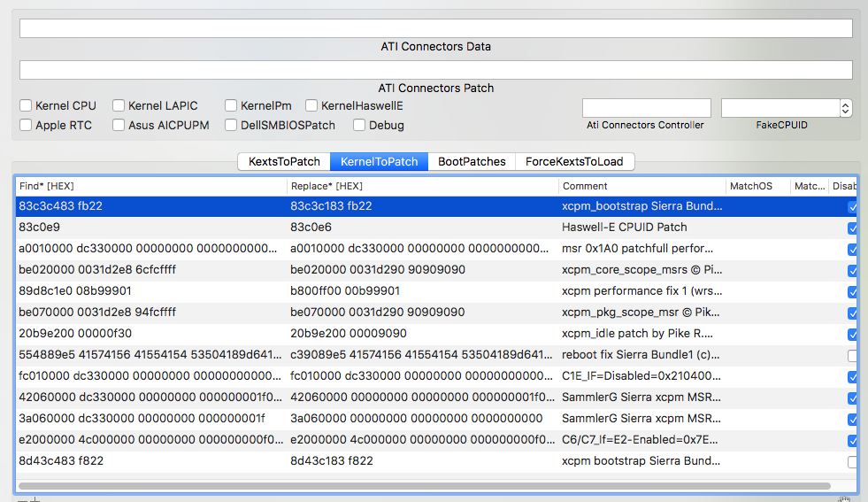
Task: Click the Comment column header
Action: [x=640, y=186]
